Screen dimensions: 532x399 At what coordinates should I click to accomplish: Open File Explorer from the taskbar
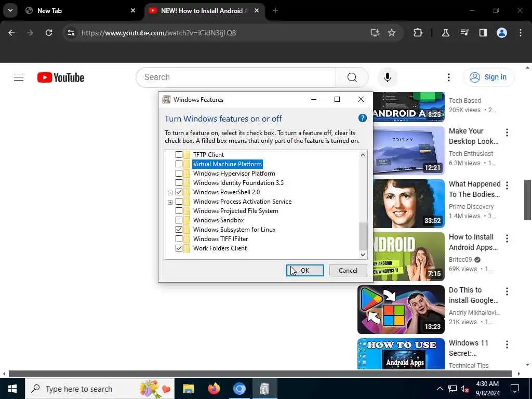coord(188,389)
